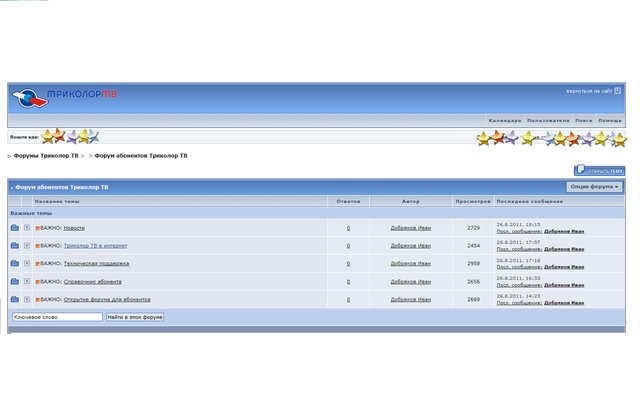Sort by the Просмотров column header
Viewport: 640px width, 400px height.
(473, 201)
